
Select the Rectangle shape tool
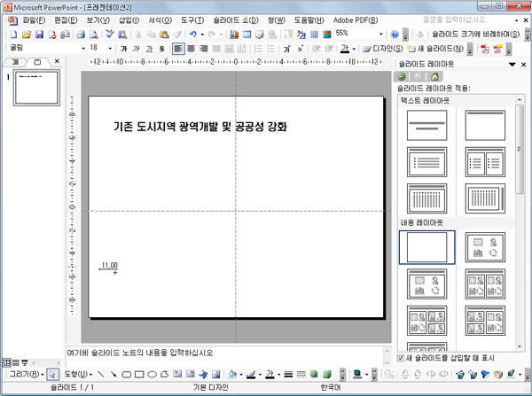[139, 374]
